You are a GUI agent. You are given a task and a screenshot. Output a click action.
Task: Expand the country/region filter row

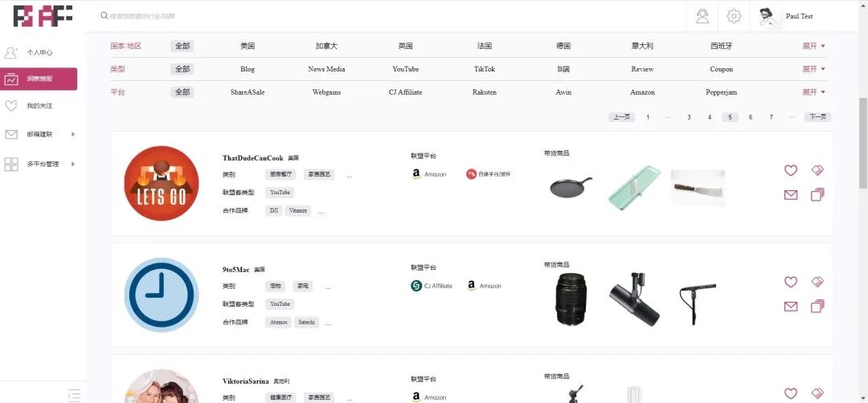[813, 46]
